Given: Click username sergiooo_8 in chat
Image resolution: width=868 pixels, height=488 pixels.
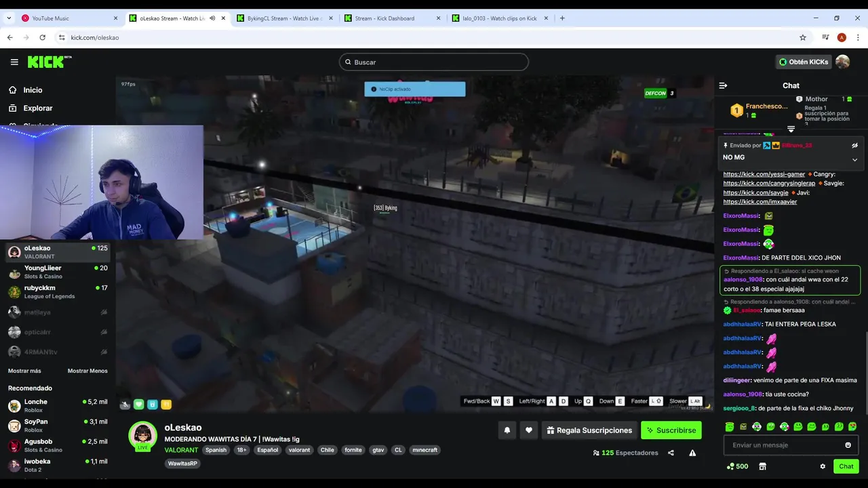Looking at the screenshot, I should pos(739,408).
